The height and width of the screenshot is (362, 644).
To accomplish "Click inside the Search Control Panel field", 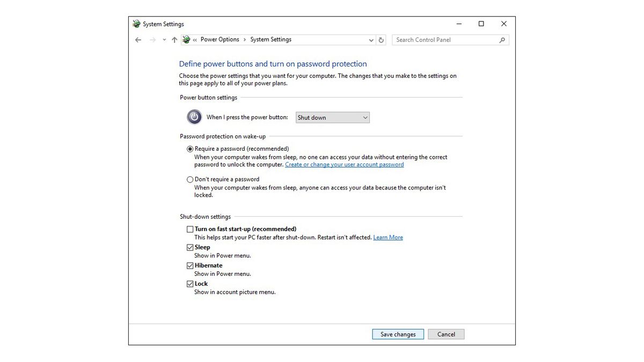I will [x=440, y=40].
